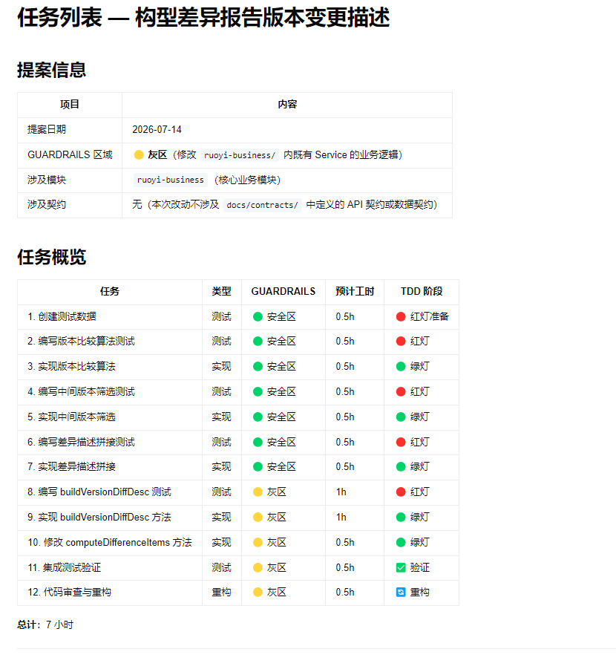Click task 7. 实现差异描述拼接
The width and height of the screenshot is (616, 672).
(x=71, y=467)
